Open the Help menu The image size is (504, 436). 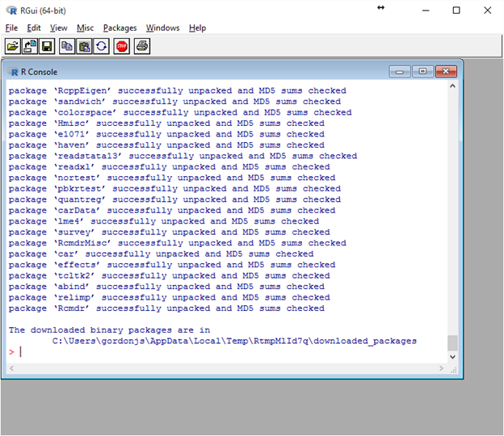click(x=197, y=27)
